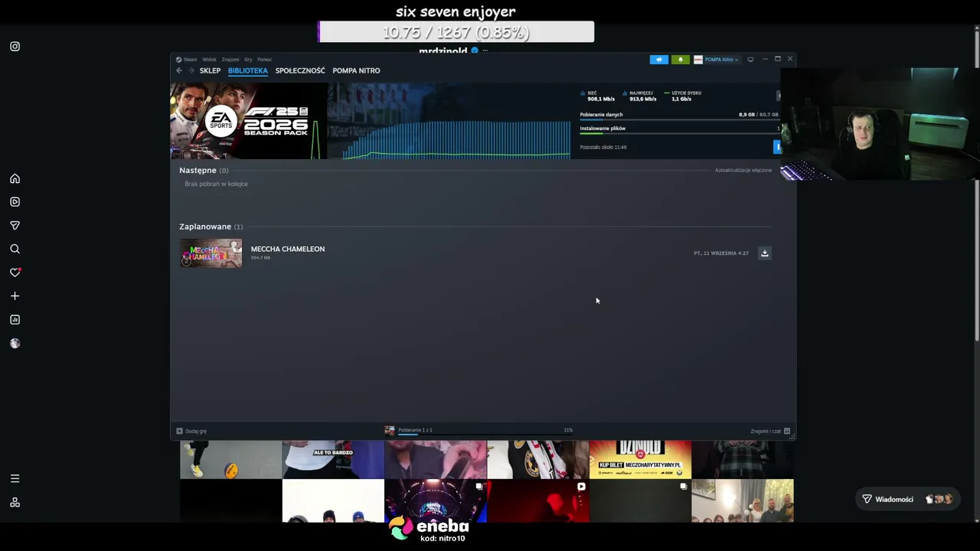
Task: Click Steam Add game plus icon
Action: pos(179,431)
